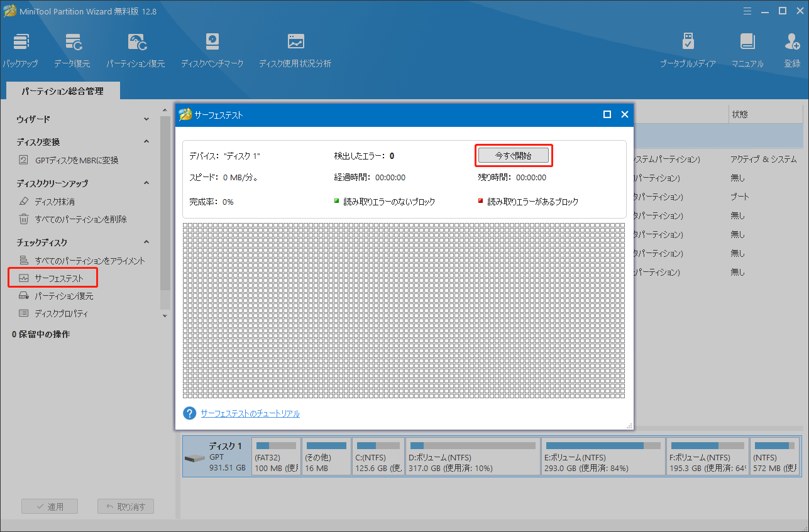Open the マニュアル icon
809x532 pixels.
(x=747, y=42)
